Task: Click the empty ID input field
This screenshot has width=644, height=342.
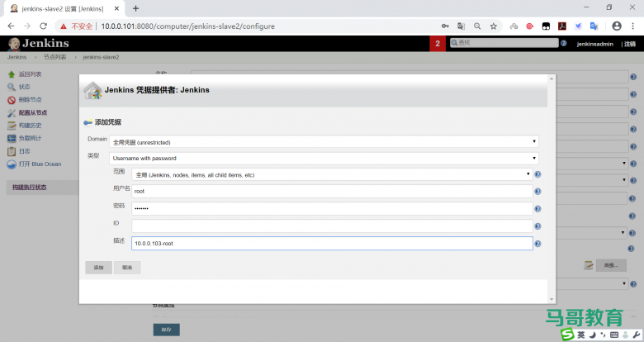Action: coord(332,226)
